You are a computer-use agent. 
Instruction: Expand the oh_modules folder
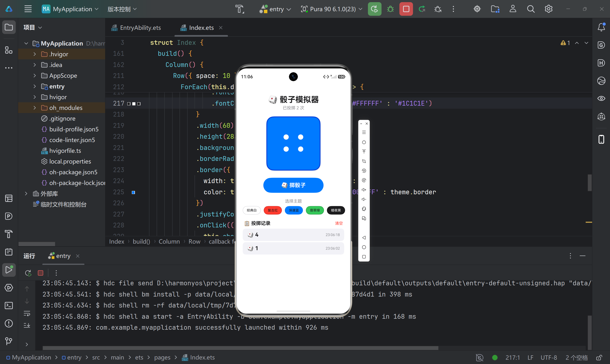coord(35,108)
